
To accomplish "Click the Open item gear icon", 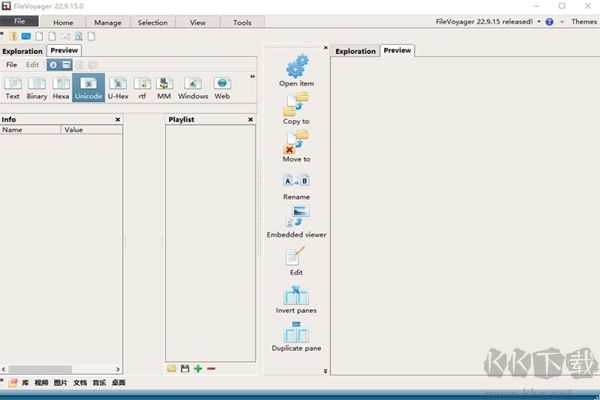I will pyautogui.click(x=297, y=66).
